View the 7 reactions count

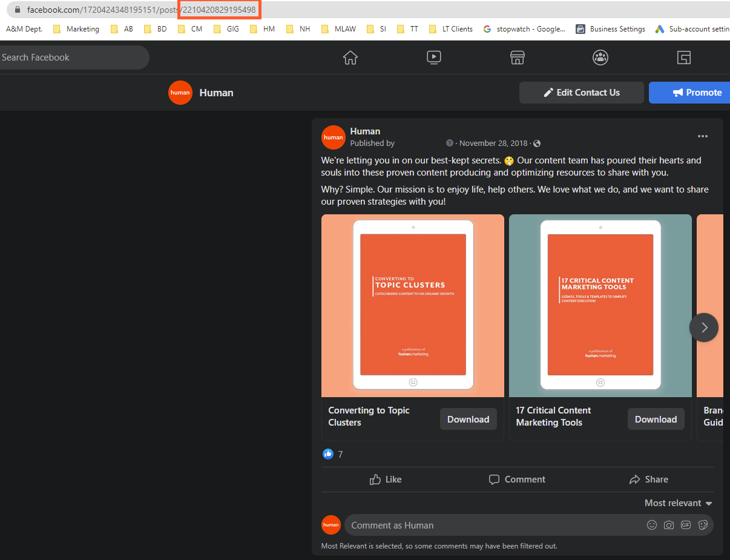point(340,454)
